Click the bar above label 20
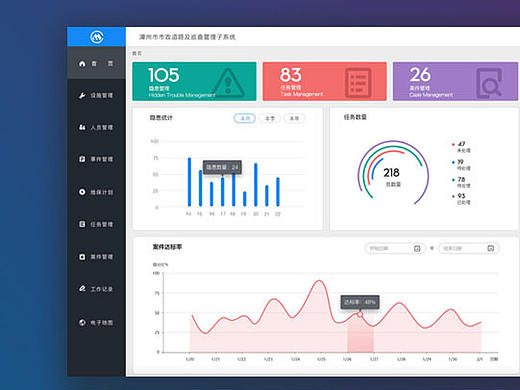 pos(256,185)
